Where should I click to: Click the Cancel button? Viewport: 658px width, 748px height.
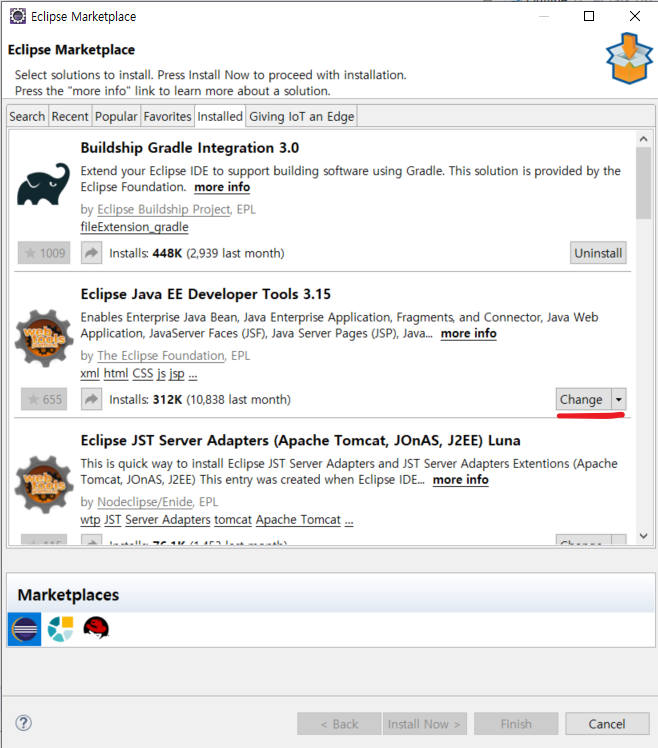(x=607, y=724)
